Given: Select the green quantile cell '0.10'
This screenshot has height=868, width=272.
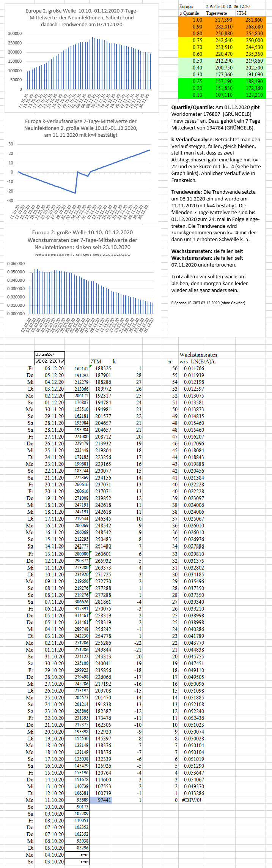Looking at the screenshot, I should 191,95.
